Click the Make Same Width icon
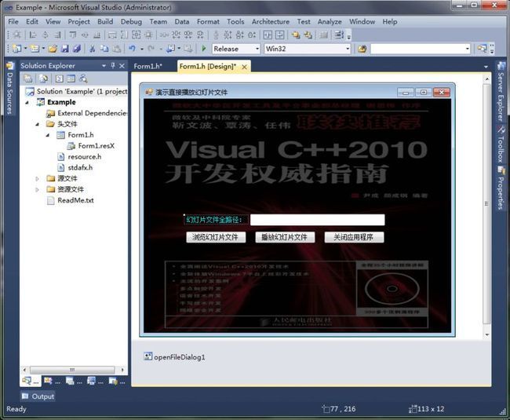This screenshot has height=420, width=510. click(112, 35)
